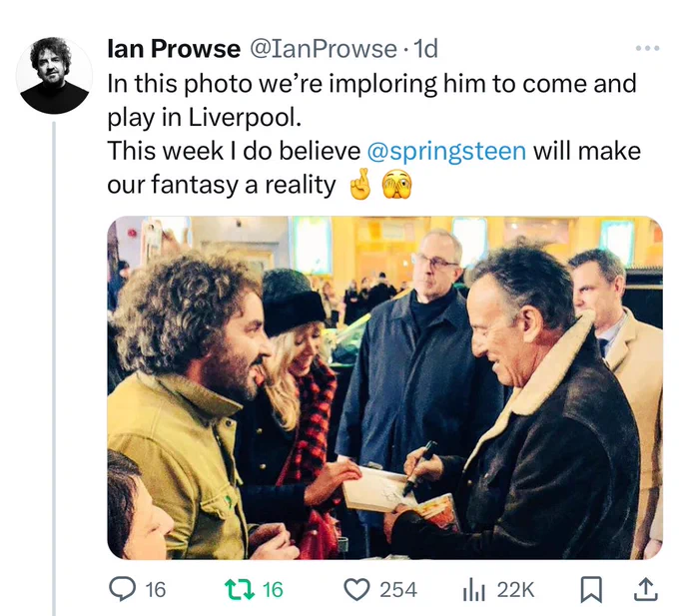Like the tweet with the heart icon
The height and width of the screenshot is (616, 679).
tap(356, 590)
